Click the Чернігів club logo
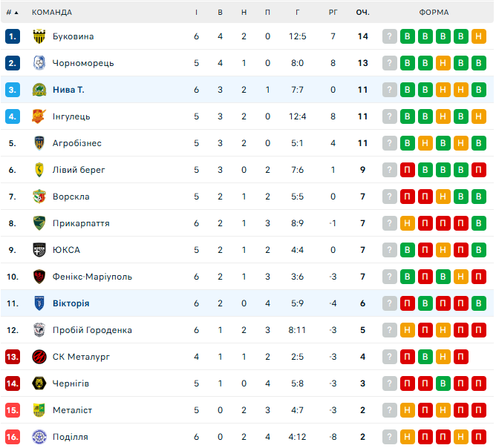The height and width of the screenshot is (448, 496). [x=39, y=383]
